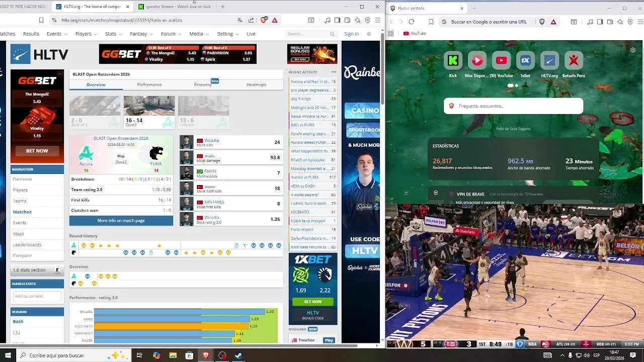The image size is (644, 362).
Task: Open the 1xBet speed-dial tile
Action: (525, 61)
